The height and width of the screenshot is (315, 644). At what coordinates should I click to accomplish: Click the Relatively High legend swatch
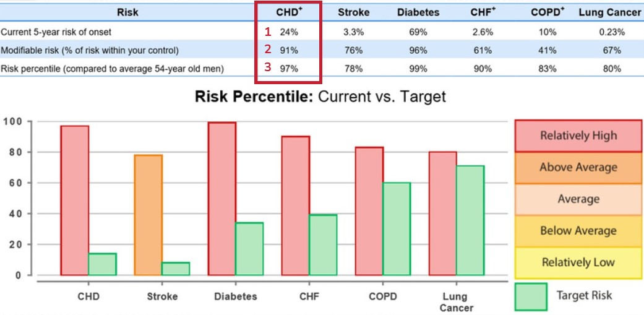(578, 136)
